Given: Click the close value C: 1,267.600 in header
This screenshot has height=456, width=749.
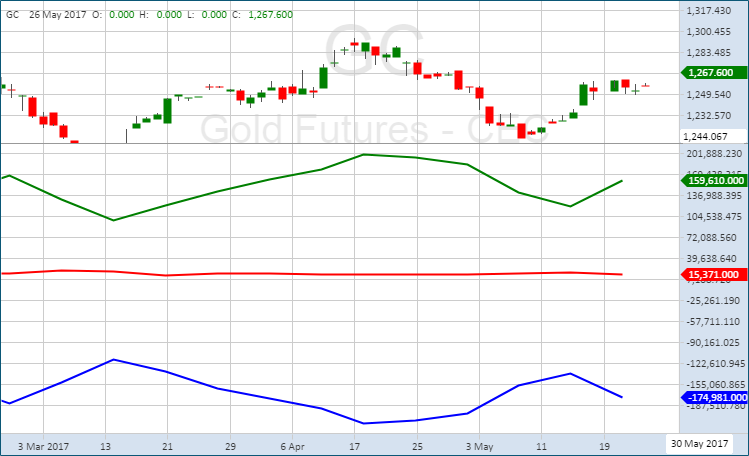Looking at the screenshot, I should [263, 15].
